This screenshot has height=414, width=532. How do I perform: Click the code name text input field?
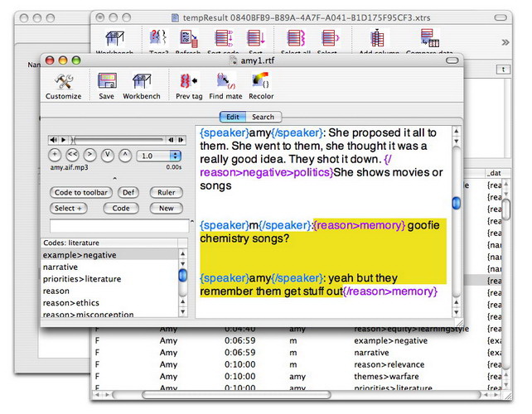click(118, 226)
